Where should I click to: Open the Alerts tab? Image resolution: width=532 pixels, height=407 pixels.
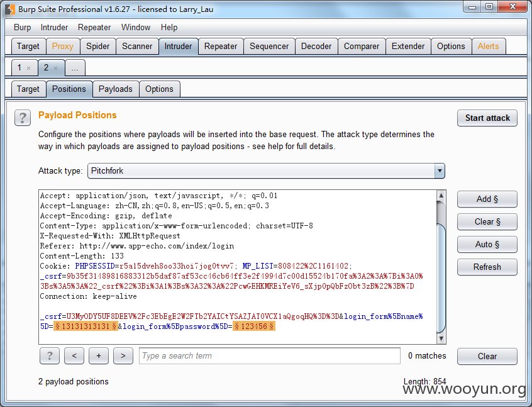(x=488, y=46)
